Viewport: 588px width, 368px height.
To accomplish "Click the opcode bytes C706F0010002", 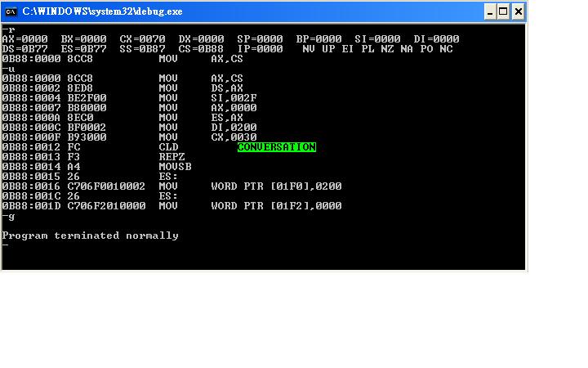I will [106, 186].
